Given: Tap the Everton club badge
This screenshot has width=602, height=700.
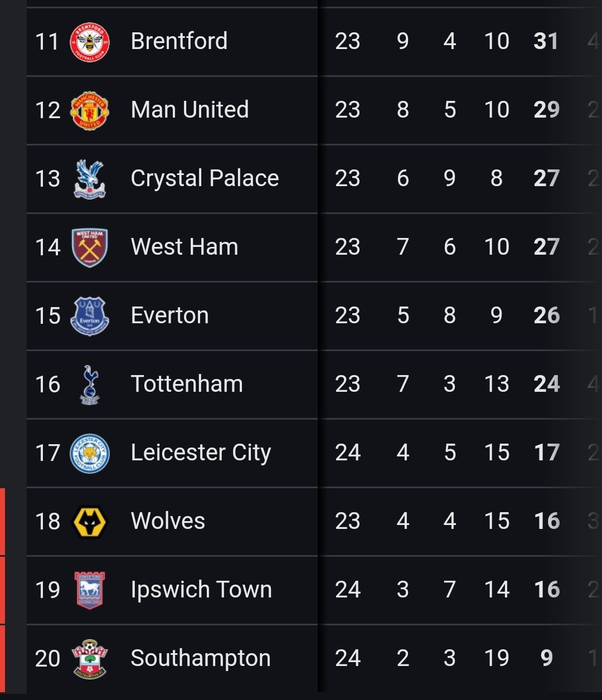Looking at the screenshot, I should point(90,316).
